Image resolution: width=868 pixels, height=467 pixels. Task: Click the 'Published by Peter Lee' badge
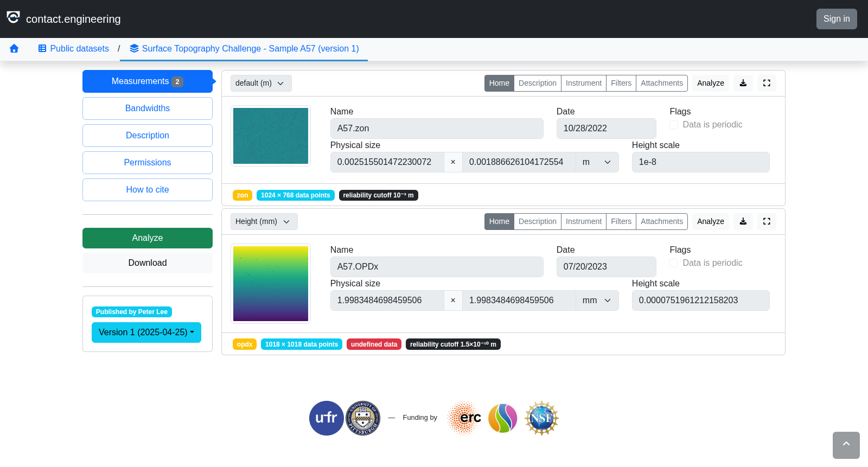click(132, 312)
